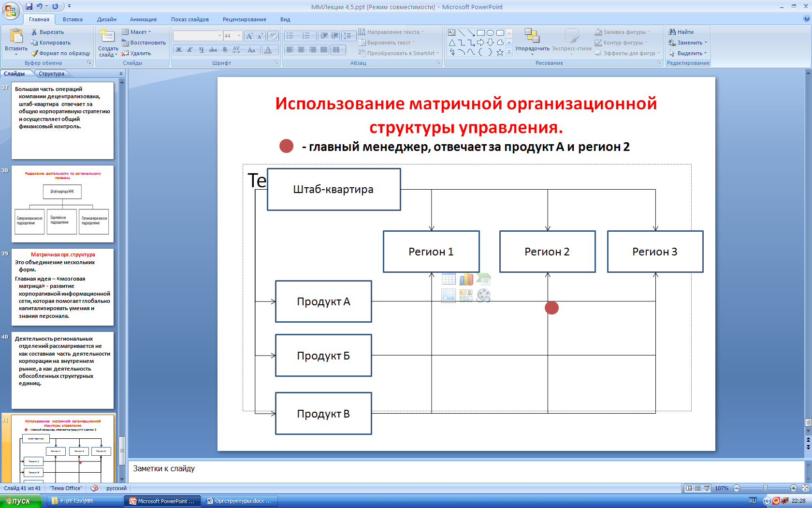Toggle align text left
The width and height of the screenshot is (812, 508).
pos(290,50)
